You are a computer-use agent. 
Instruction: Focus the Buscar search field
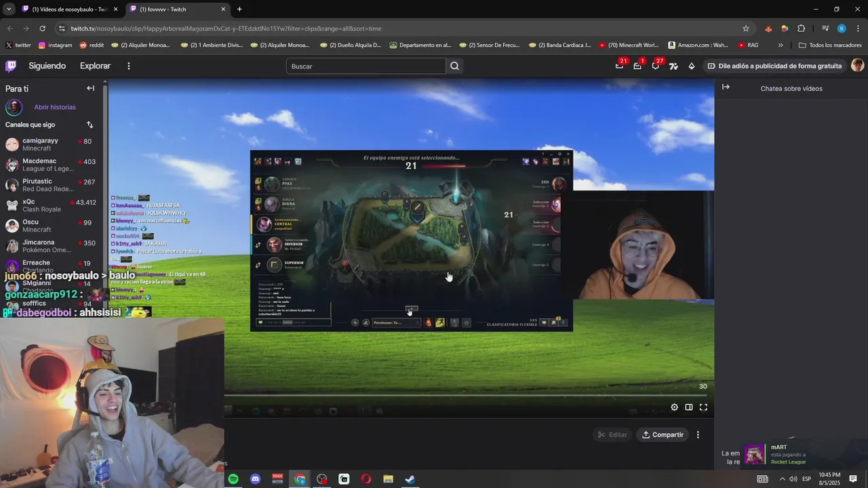coord(366,66)
